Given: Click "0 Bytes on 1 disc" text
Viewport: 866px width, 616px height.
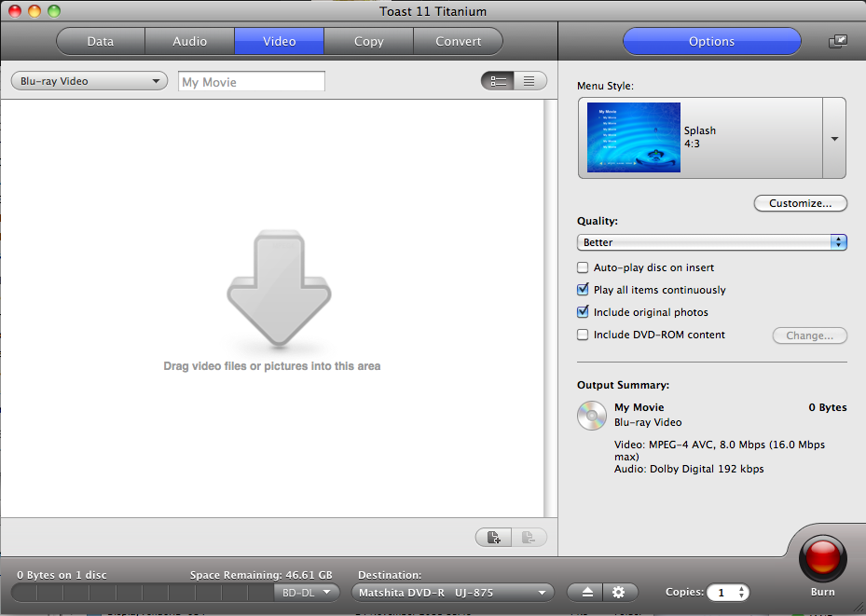Looking at the screenshot, I should (x=62, y=575).
